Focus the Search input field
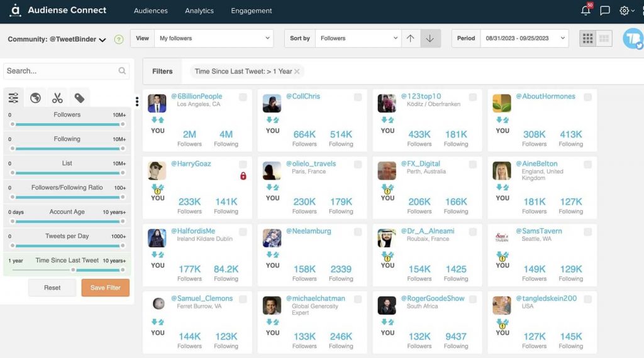The image size is (644, 358). point(66,71)
